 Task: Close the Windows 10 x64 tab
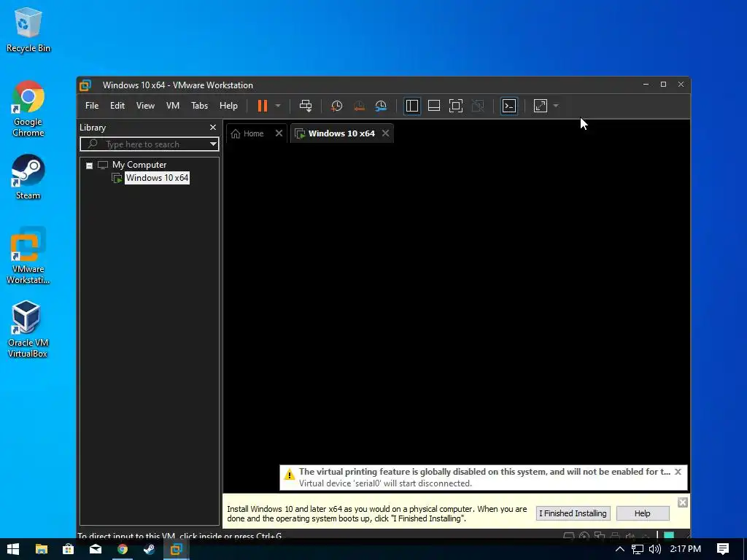[386, 133]
